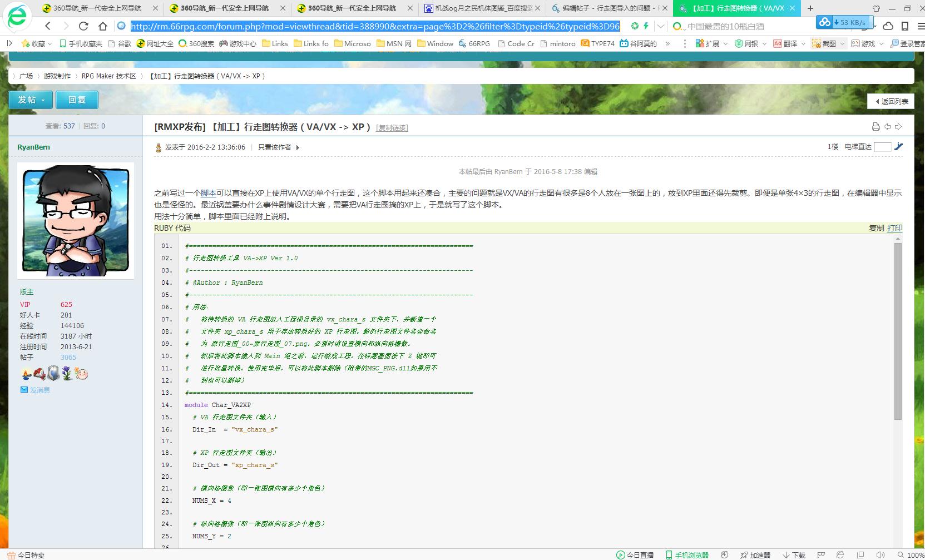This screenshot has width=925, height=560.
Task: Open the 截图 screenshot extension
Action: click(x=824, y=43)
